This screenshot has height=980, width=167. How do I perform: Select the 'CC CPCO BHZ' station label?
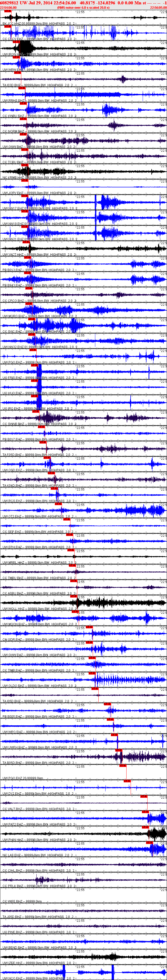(x=13, y=301)
